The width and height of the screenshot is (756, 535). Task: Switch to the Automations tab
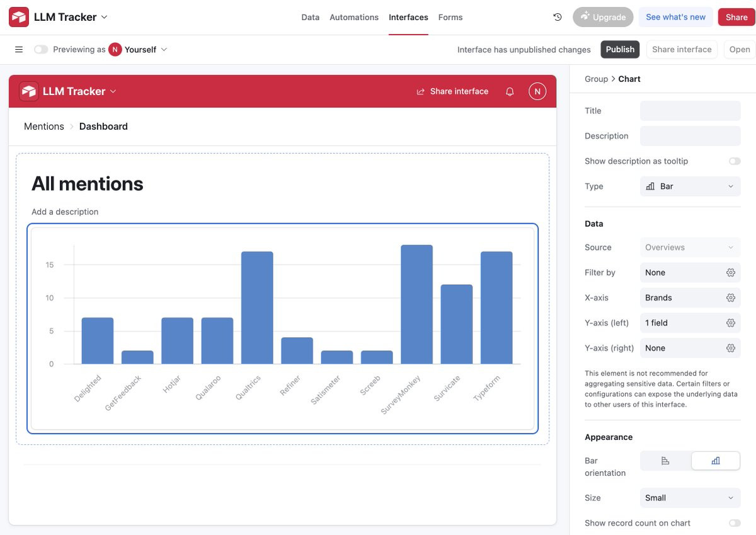(x=354, y=17)
